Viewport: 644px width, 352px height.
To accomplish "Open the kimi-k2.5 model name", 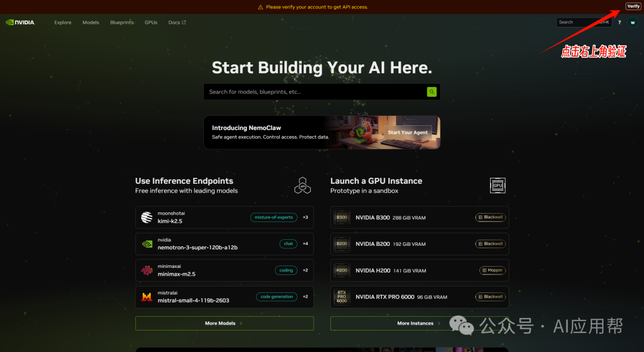I will click(x=170, y=221).
